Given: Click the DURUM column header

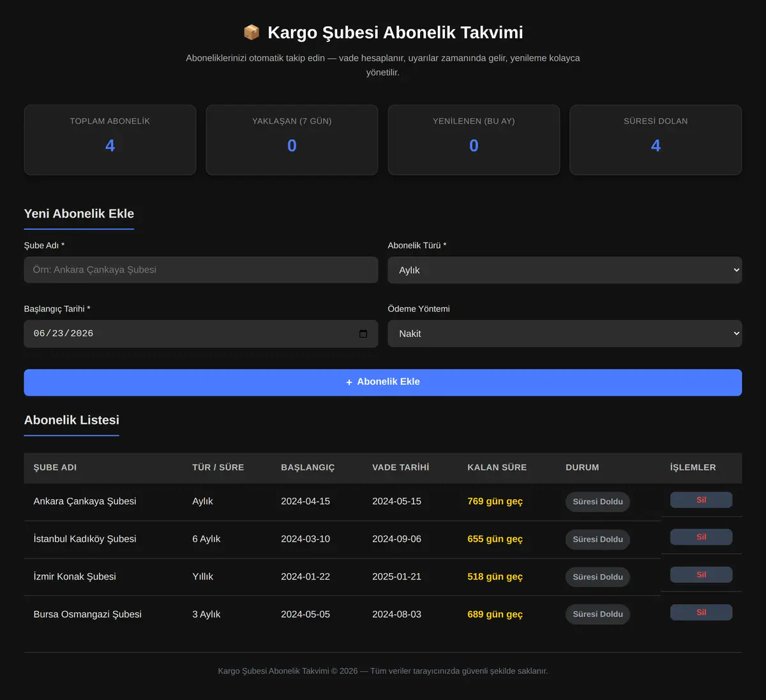Looking at the screenshot, I should (x=582, y=468).
